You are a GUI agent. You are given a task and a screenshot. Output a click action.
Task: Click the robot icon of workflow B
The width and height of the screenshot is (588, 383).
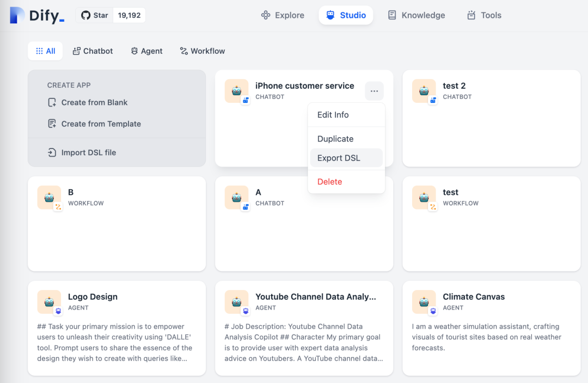click(x=49, y=197)
